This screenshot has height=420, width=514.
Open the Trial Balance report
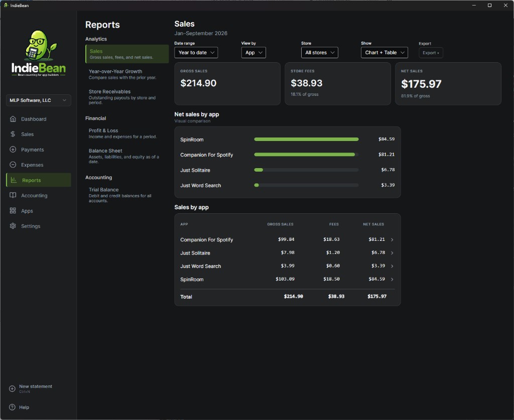[x=127, y=195]
